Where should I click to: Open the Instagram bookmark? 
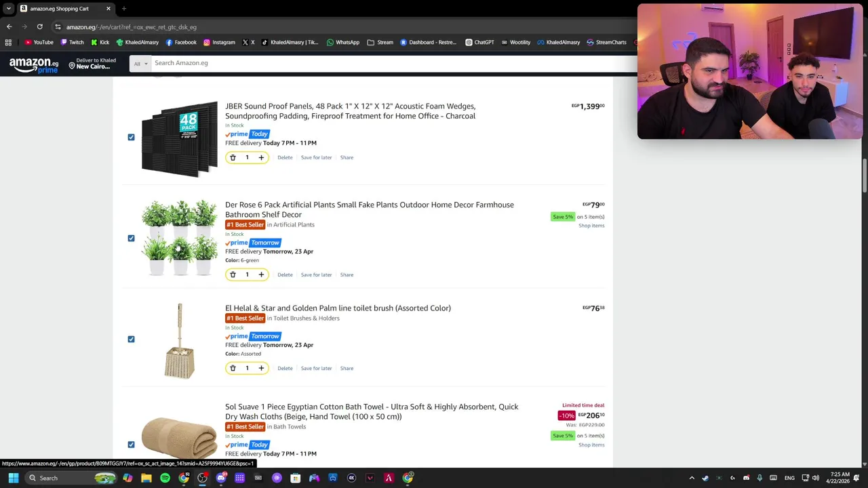pyautogui.click(x=219, y=42)
